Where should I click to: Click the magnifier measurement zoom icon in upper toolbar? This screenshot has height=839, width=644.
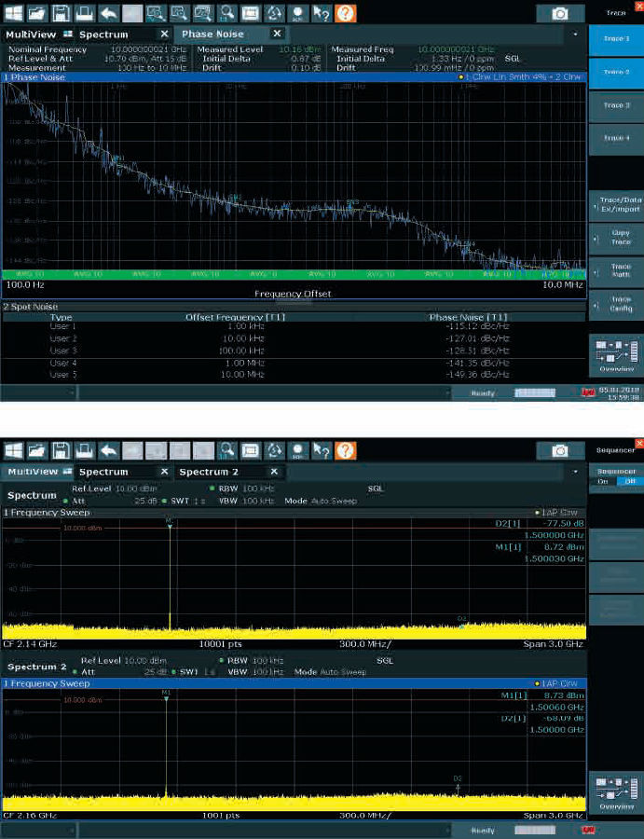click(227, 13)
